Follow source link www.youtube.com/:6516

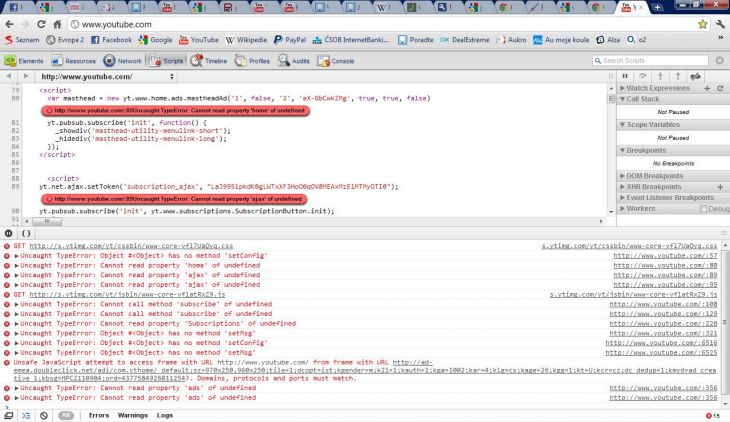662,343
